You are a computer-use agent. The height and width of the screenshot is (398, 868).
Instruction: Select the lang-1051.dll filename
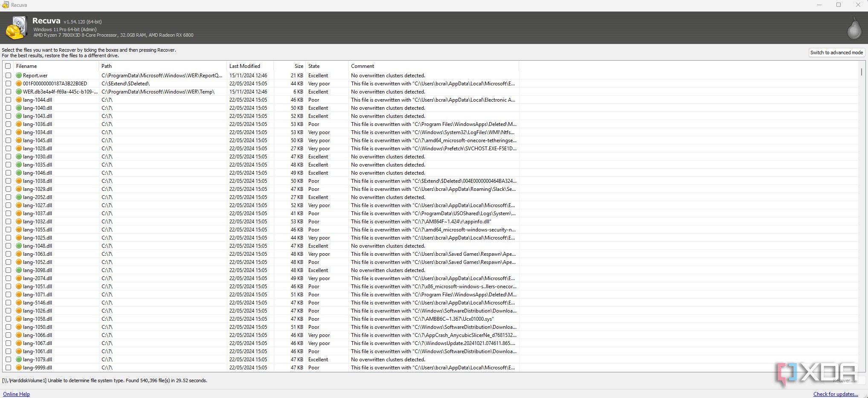pyautogui.click(x=38, y=287)
